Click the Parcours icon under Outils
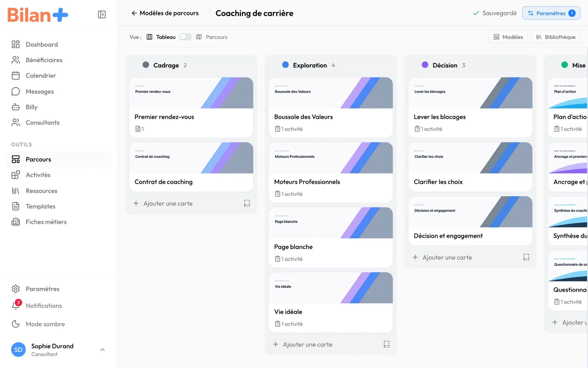The width and height of the screenshot is (588, 368). click(x=15, y=159)
